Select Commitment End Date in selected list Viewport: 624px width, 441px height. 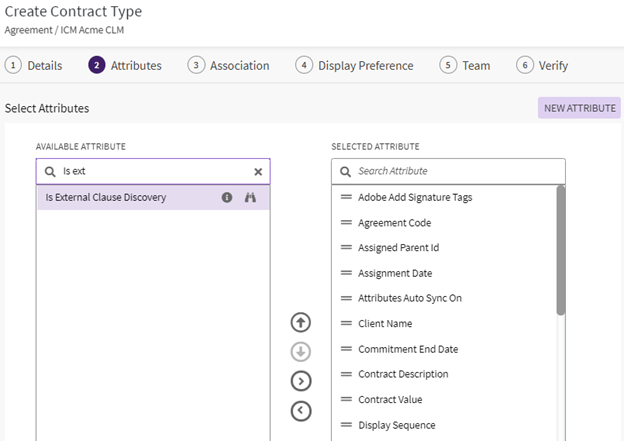pyautogui.click(x=408, y=349)
